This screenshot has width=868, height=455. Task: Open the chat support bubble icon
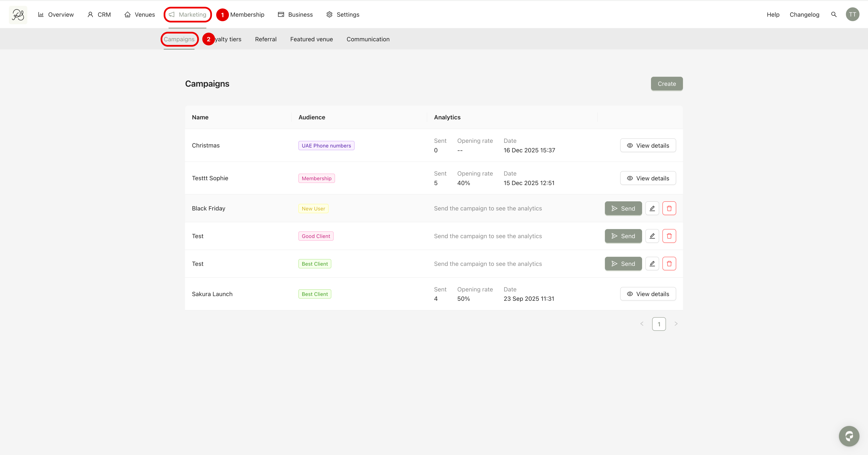coord(849,436)
